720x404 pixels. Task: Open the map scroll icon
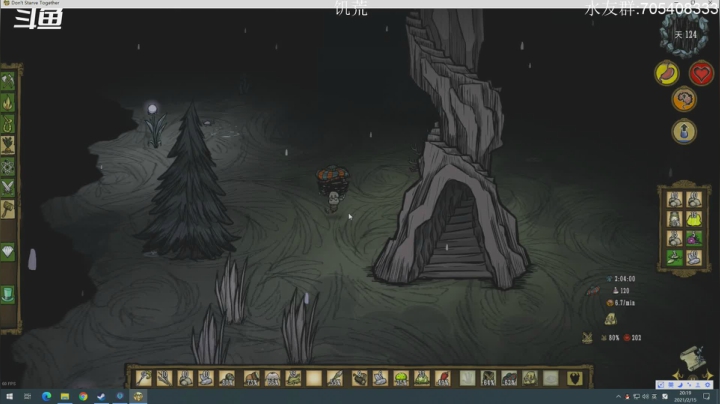point(692,359)
